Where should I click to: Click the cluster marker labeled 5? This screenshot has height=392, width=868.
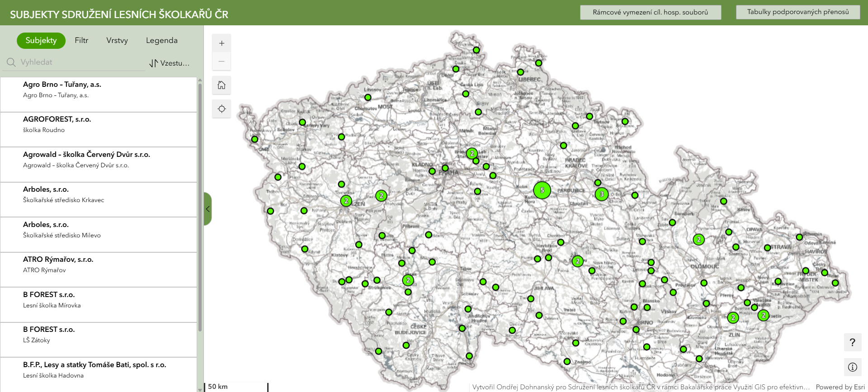542,190
